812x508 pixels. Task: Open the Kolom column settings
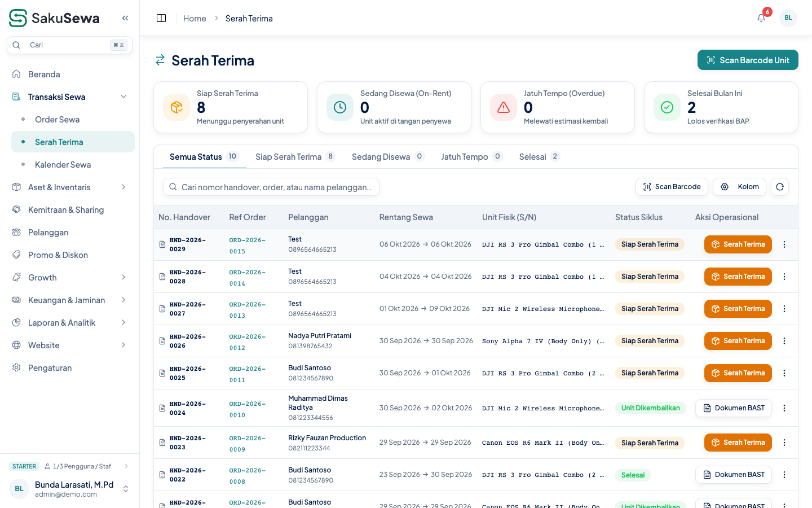tap(739, 187)
